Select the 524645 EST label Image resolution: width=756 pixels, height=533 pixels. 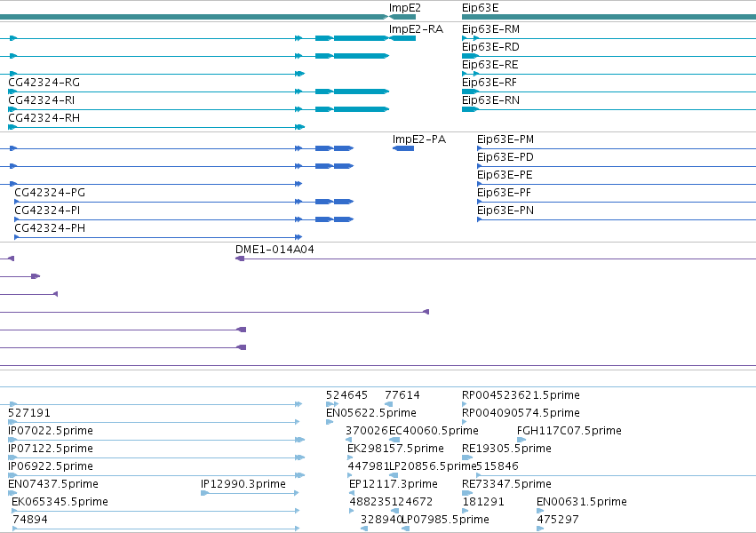(346, 395)
